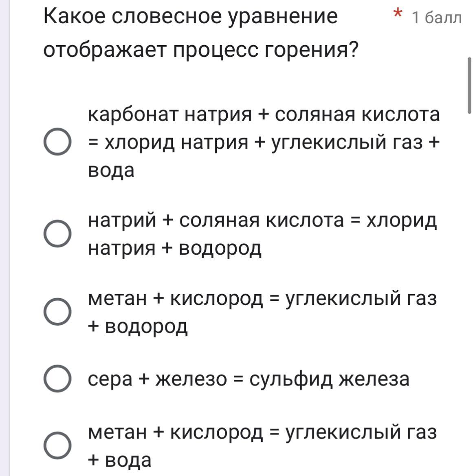This screenshot has width=475, height=476.
Task: Click the lavender page margin on the left
Action: pos(5,238)
